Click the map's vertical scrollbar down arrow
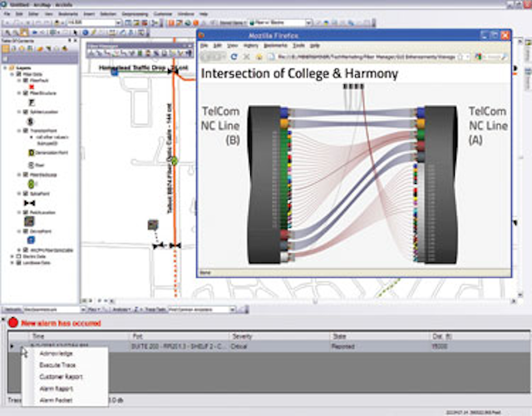 point(520,295)
